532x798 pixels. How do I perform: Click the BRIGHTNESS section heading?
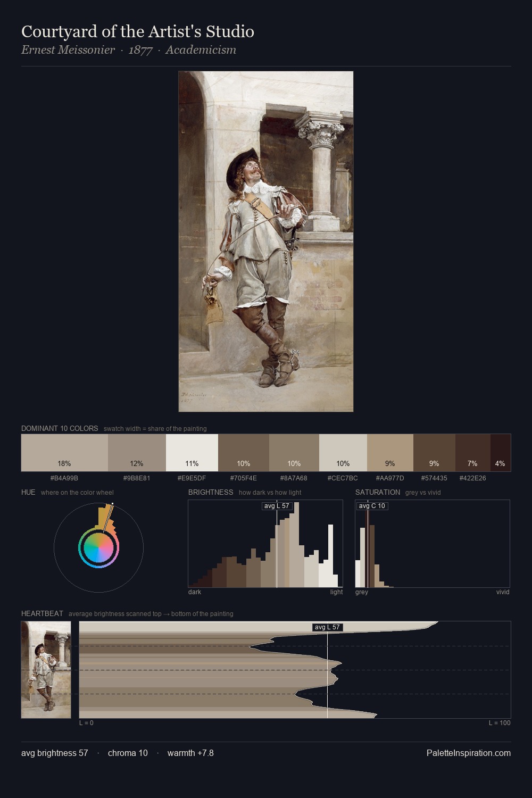tap(211, 492)
